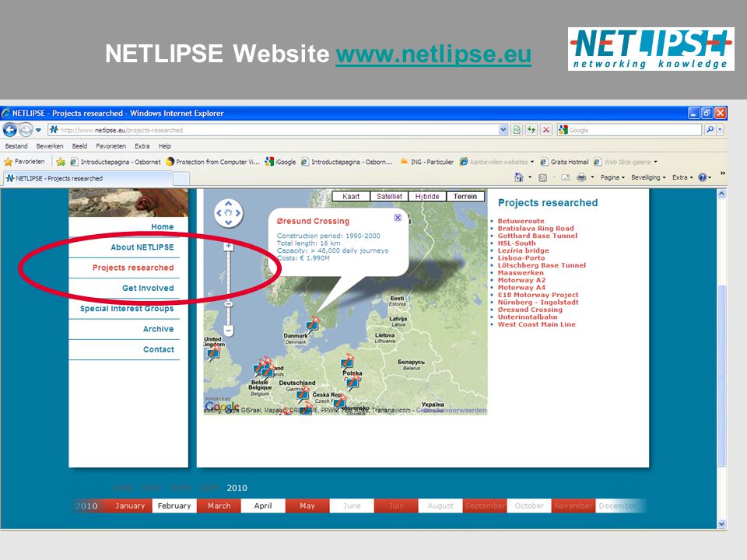
Task: Open ING - Particulier favorite link
Action: coord(426,162)
